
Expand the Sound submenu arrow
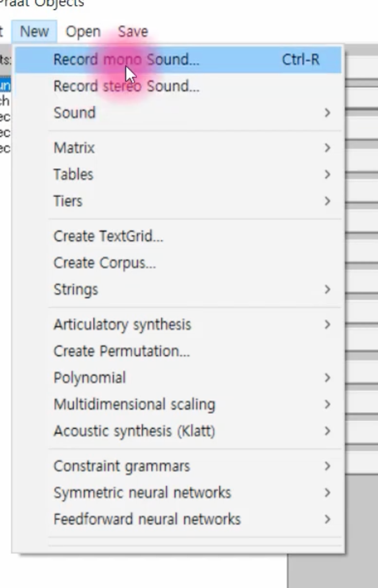click(x=327, y=113)
